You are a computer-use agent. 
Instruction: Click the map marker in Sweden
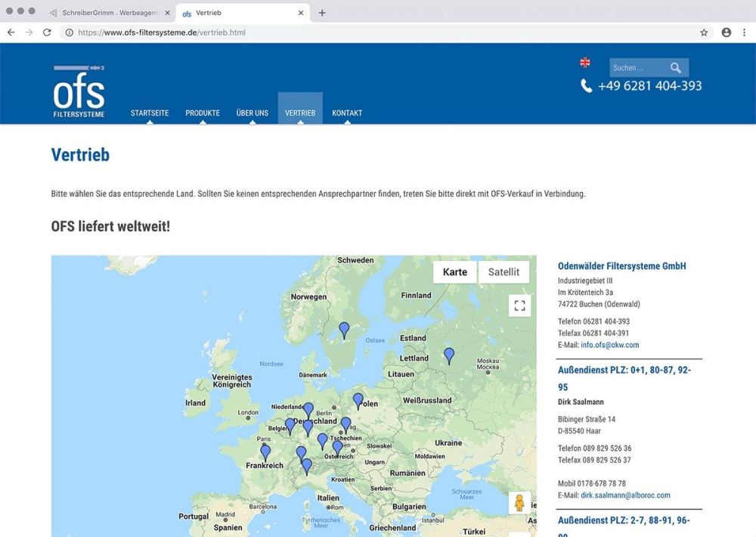coord(344,330)
